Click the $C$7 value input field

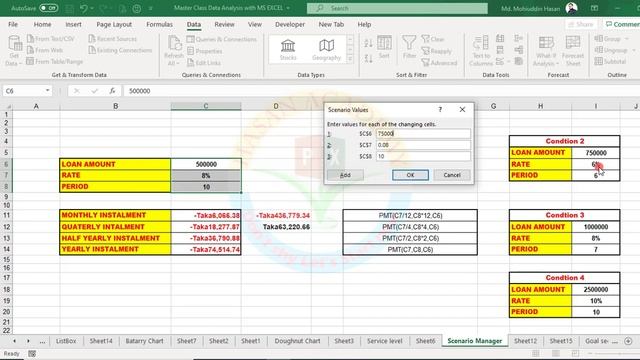point(423,145)
